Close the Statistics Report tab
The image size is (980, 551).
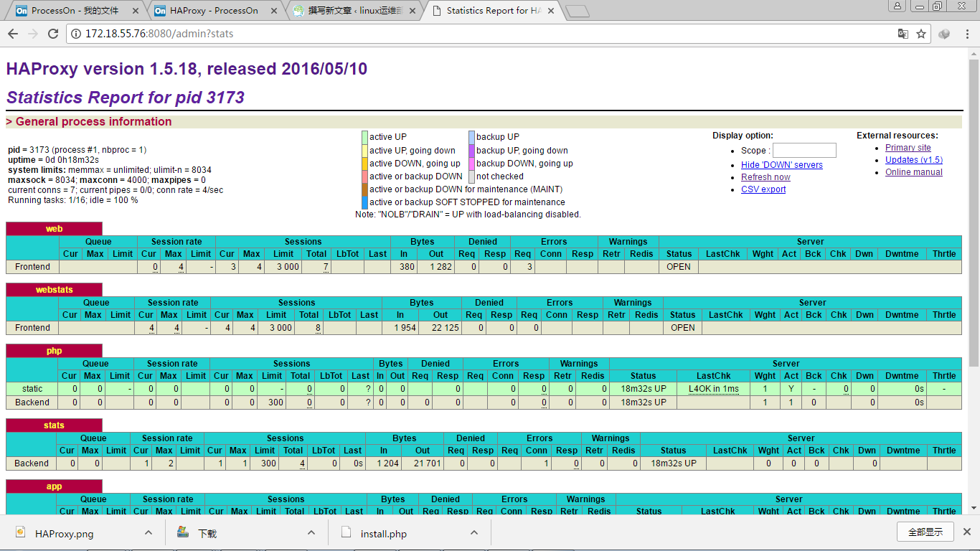[550, 11]
